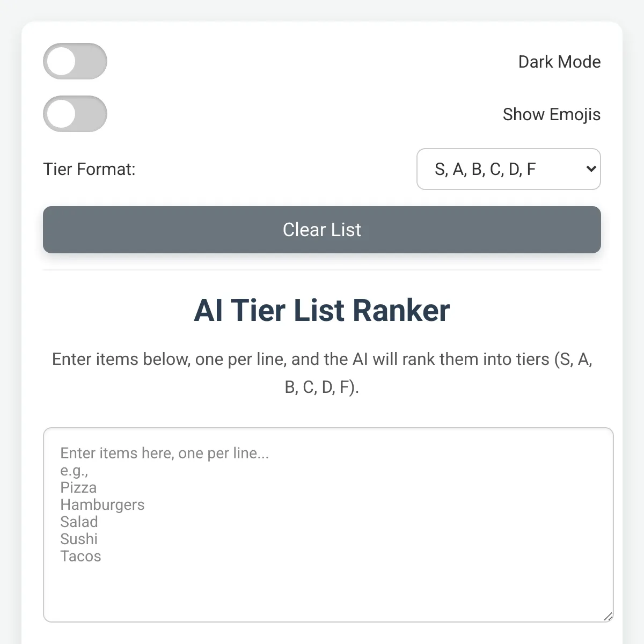Click the AI Tier List Ranker heading
644x644 pixels.
tap(322, 310)
